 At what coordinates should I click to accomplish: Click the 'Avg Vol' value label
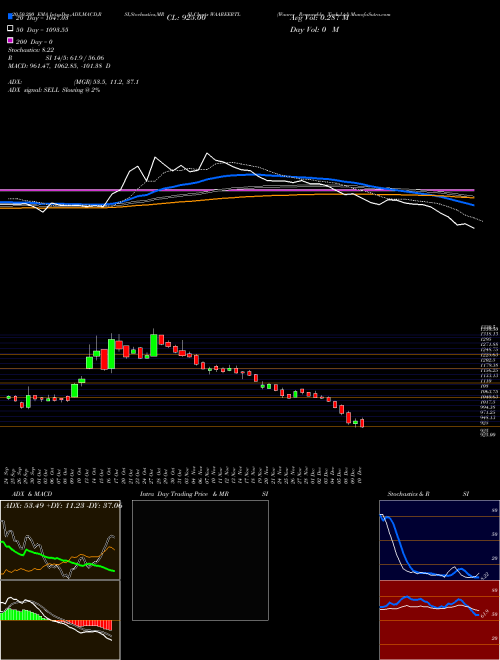click(x=319, y=18)
